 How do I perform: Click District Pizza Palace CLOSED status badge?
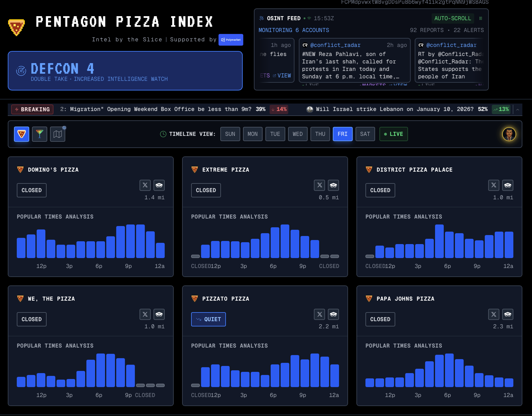[380, 190]
